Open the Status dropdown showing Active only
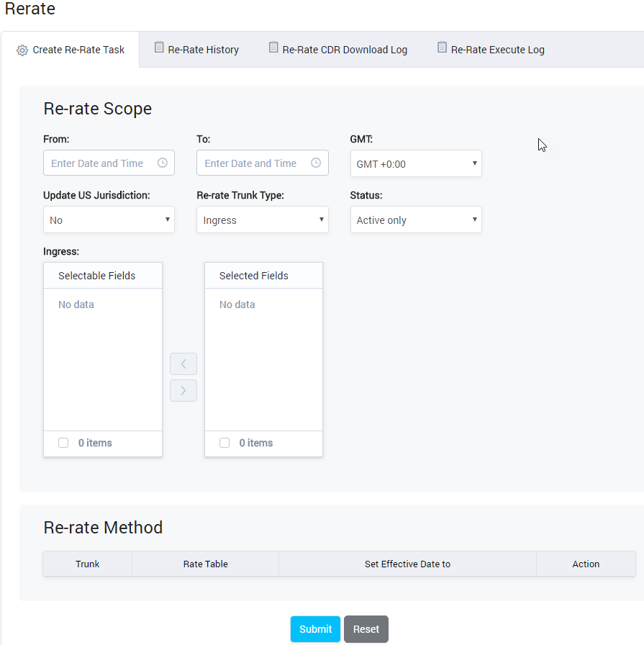 (416, 220)
